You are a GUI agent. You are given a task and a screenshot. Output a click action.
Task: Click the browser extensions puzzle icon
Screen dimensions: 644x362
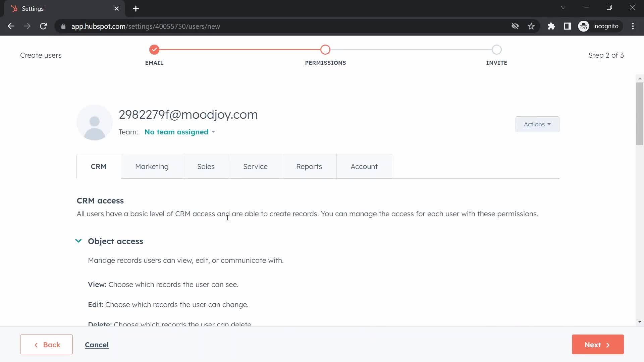(x=551, y=26)
